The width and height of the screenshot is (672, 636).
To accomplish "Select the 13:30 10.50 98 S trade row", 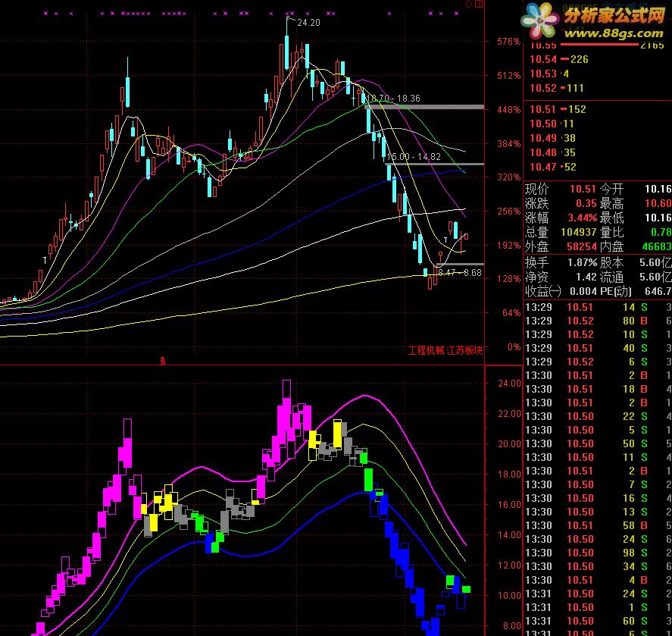I will tap(598, 553).
